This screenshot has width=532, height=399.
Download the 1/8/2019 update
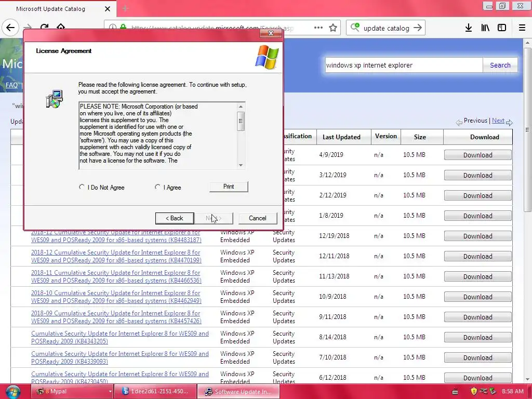point(478,216)
